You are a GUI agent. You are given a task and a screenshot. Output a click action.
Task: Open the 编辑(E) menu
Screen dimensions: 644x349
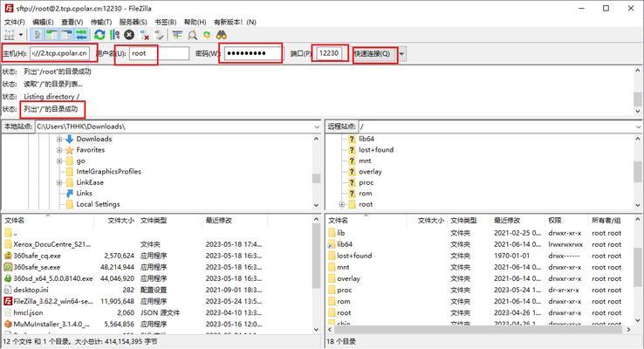click(43, 22)
